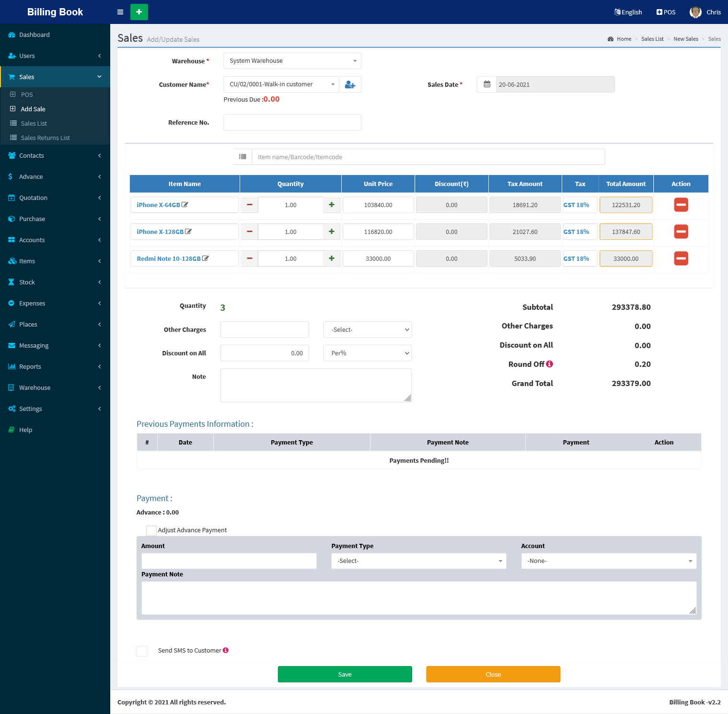
Task: Open the Sales Date calendar icon
Action: pos(487,84)
